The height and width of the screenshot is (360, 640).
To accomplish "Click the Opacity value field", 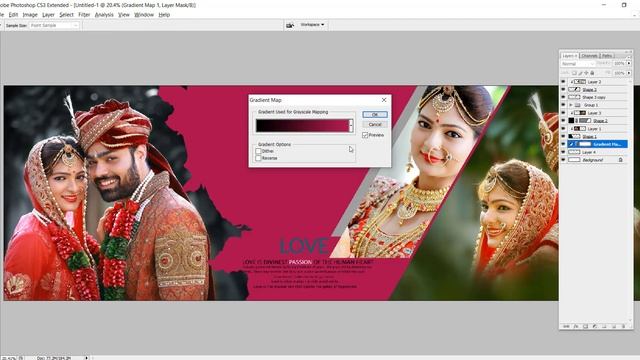I will point(619,64).
